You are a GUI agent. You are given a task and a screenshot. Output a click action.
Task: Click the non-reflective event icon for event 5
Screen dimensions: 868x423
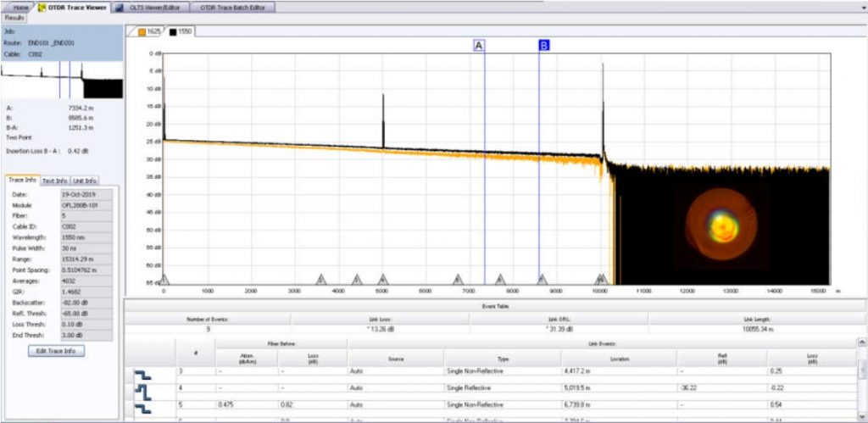142,408
